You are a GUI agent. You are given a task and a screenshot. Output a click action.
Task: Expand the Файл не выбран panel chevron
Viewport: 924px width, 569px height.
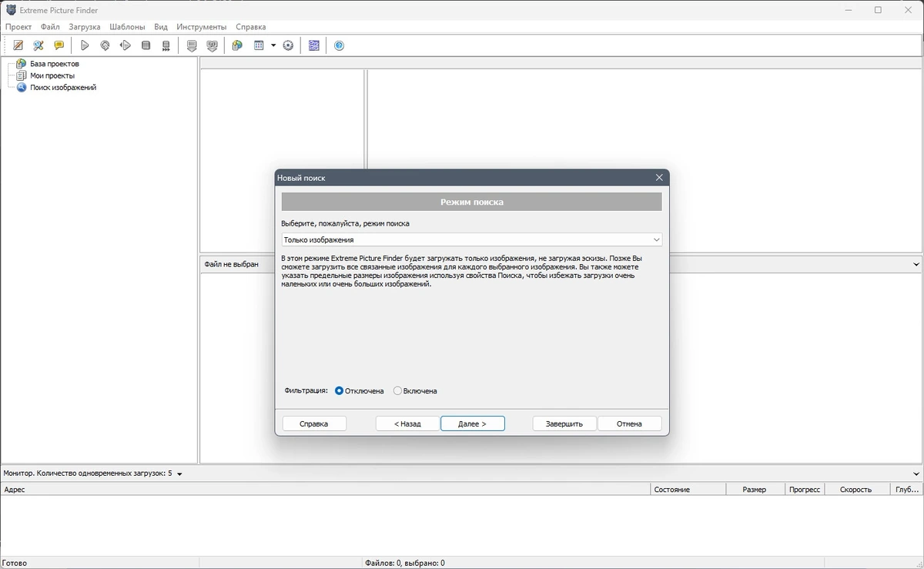pos(916,264)
